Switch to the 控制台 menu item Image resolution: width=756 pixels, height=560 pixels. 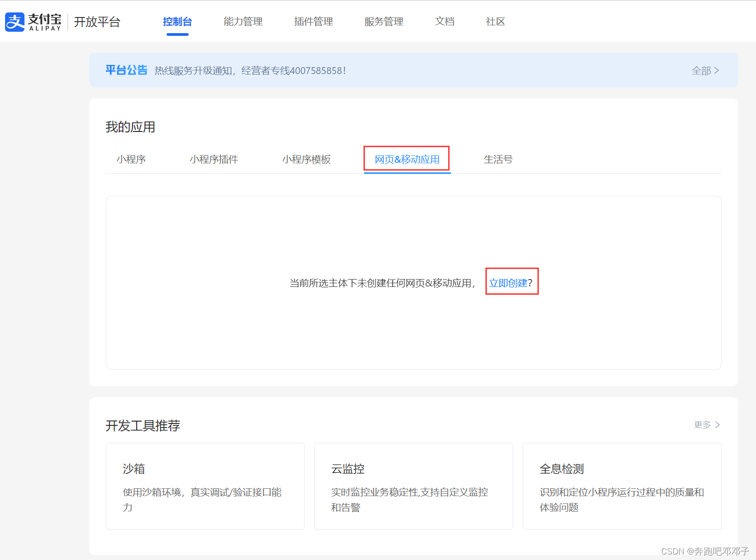coord(177,22)
